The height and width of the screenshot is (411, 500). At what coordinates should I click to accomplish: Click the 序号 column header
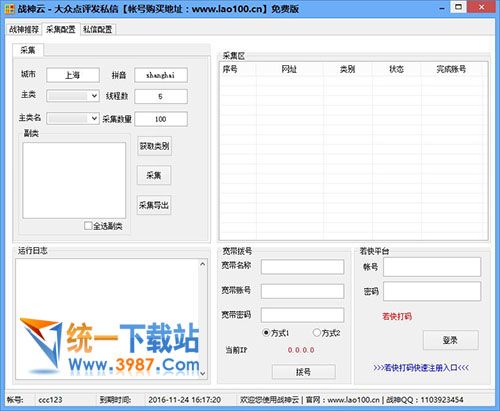coord(238,69)
